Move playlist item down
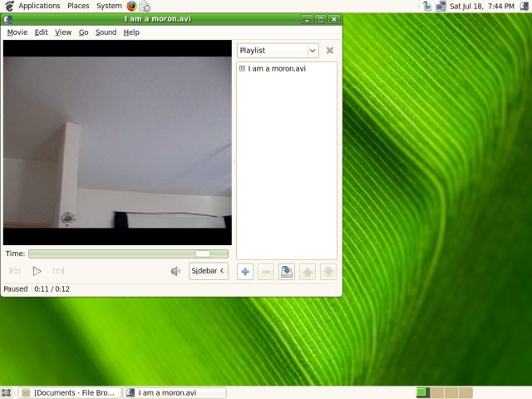532x399 pixels. (328, 272)
